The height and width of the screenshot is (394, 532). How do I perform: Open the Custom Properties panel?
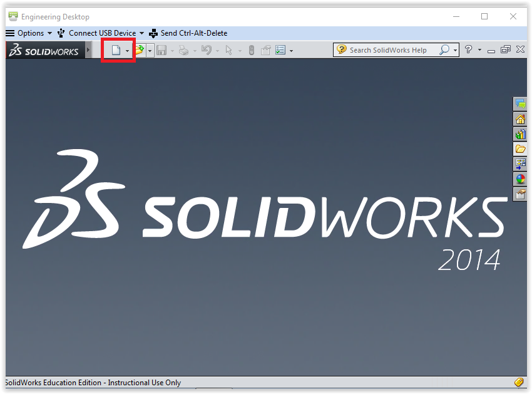520,194
